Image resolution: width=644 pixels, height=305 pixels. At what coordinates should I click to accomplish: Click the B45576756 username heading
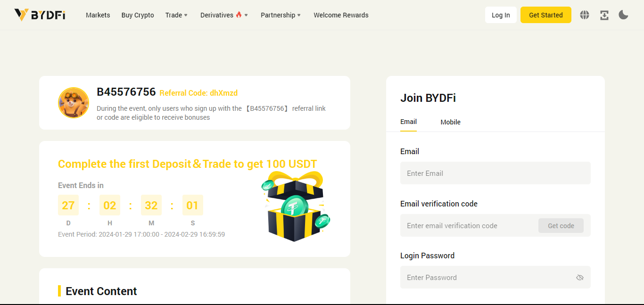pos(126,92)
